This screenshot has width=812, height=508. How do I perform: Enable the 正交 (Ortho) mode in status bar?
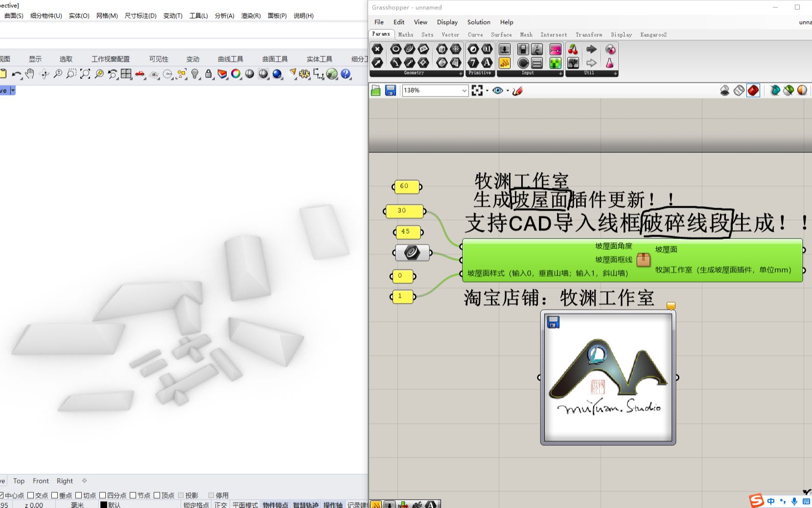[220, 505]
